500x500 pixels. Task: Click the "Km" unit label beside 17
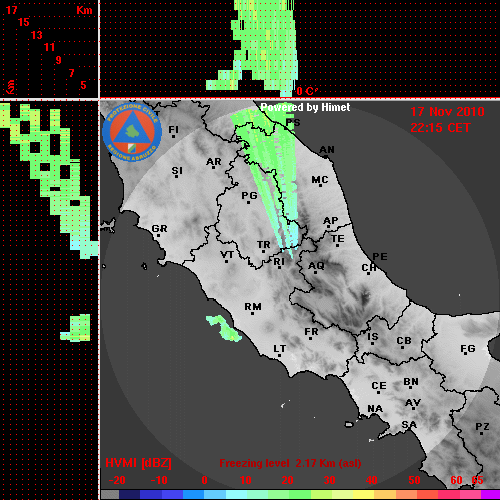pyautogui.click(x=84, y=10)
